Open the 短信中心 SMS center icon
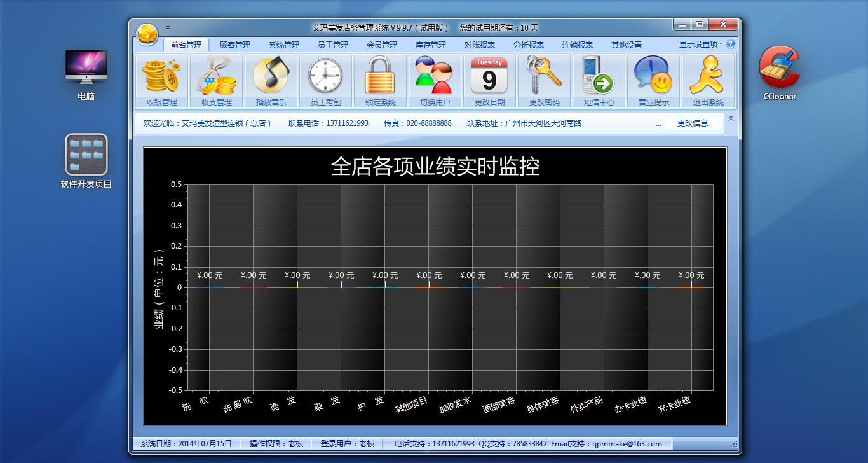The width and height of the screenshot is (868, 463). 598,79
